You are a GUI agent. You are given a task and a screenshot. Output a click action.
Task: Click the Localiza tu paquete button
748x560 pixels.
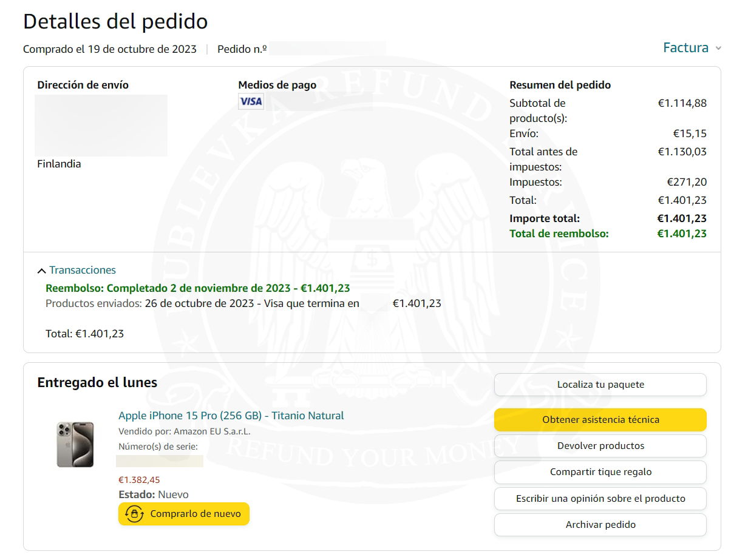pos(600,385)
